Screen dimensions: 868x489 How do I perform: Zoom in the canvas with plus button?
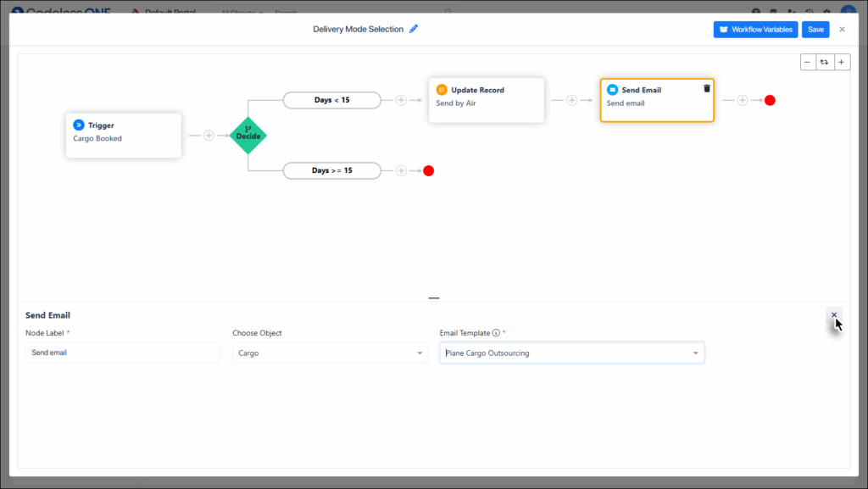click(841, 62)
